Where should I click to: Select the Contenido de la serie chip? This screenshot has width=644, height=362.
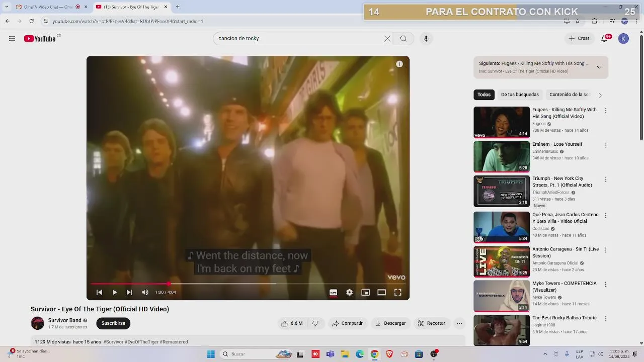point(569,95)
